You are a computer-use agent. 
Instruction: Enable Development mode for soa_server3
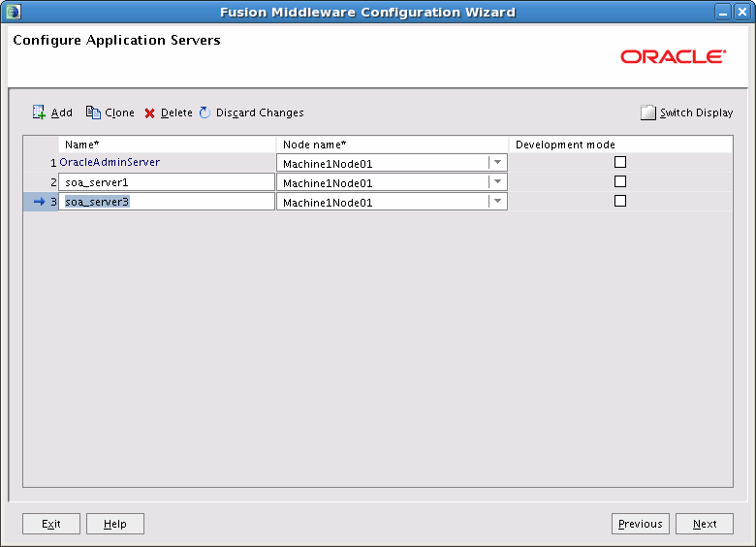[x=620, y=201]
